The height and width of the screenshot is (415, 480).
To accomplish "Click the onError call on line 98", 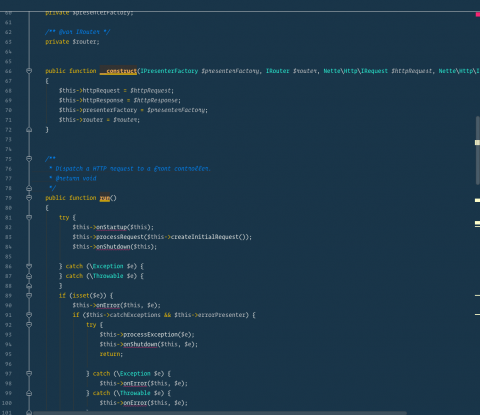I will 135,383.
